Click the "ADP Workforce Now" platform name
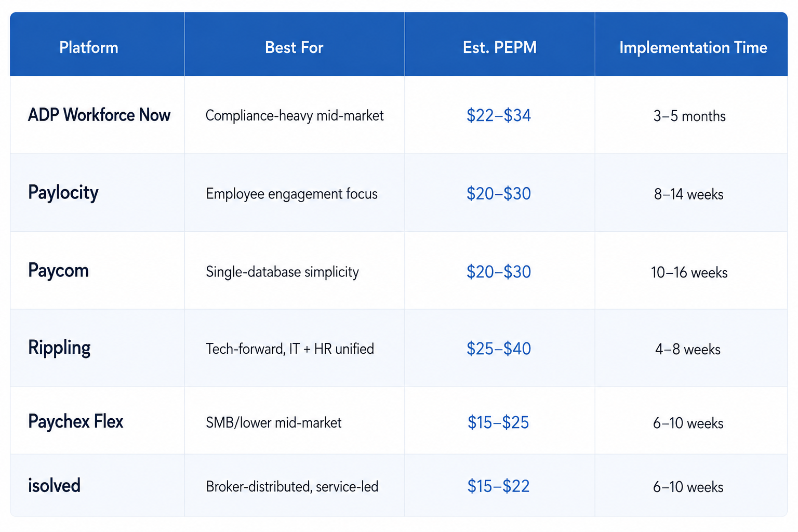798x532 pixels. pyautogui.click(x=99, y=115)
